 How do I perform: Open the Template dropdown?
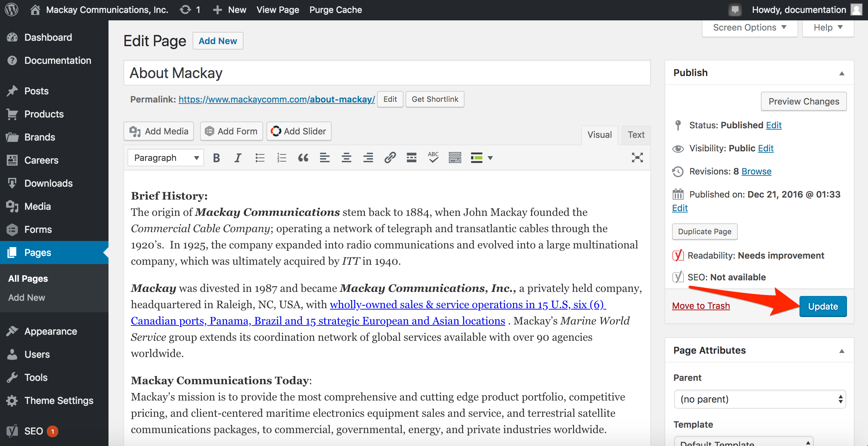744,441
